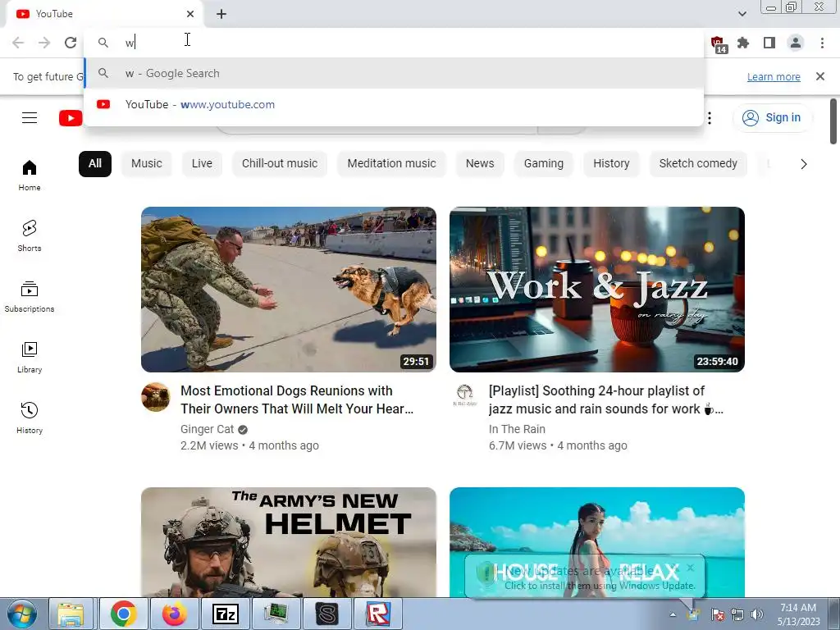Click the volume tray icon
The image size is (840, 630).
(756, 614)
